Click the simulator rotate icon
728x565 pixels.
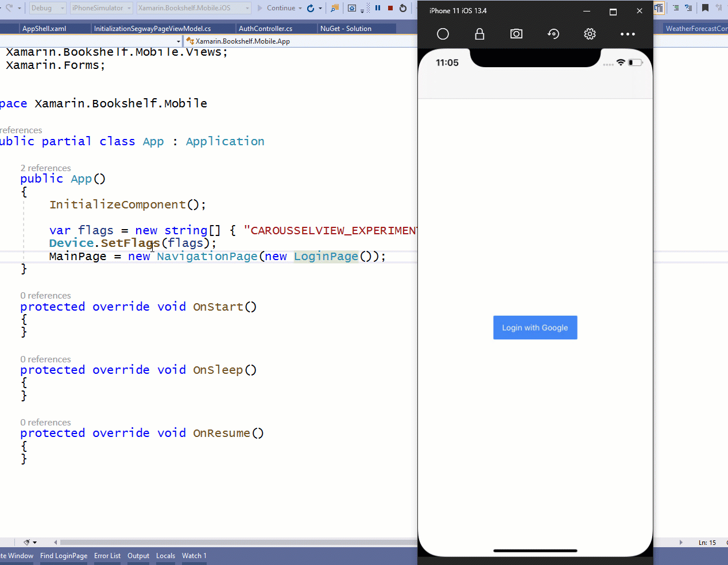pyautogui.click(x=553, y=34)
